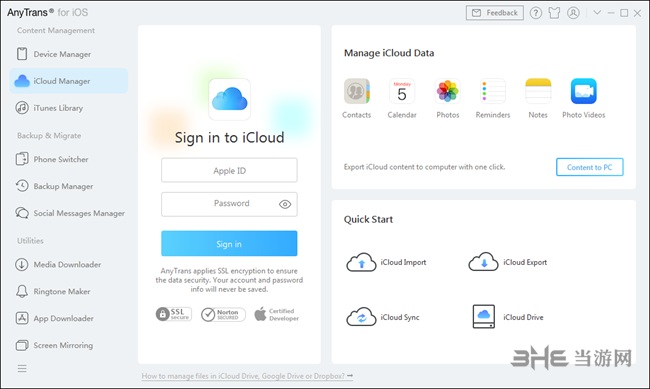Open iTunes Library section

pyautogui.click(x=68, y=108)
